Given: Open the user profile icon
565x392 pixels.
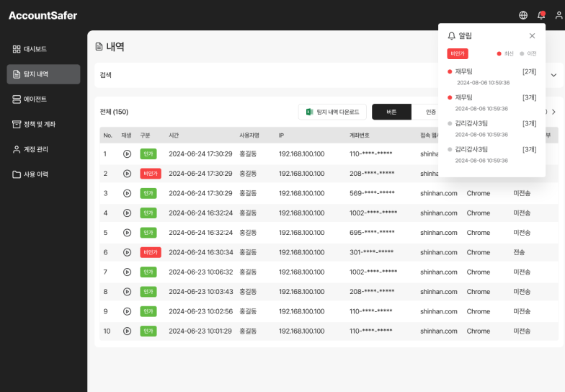Looking at the screenshot, I should point(559,15).
